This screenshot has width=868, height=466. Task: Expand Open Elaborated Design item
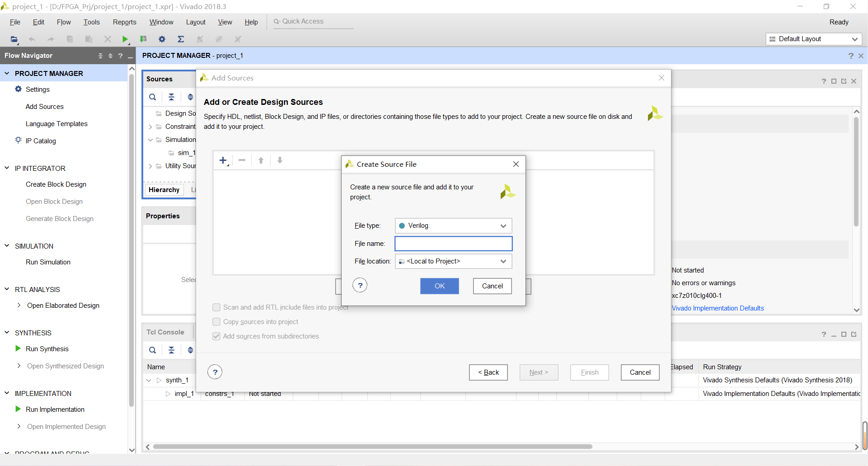[19, 305]
